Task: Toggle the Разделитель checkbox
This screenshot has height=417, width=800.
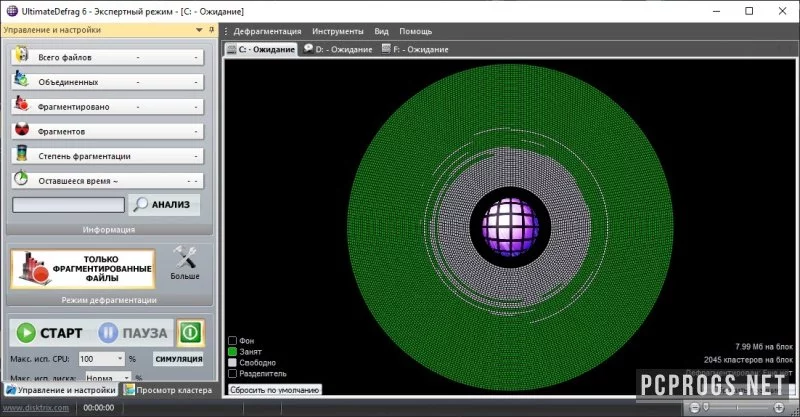Action: pyautogui.click(x=233, y=374)
